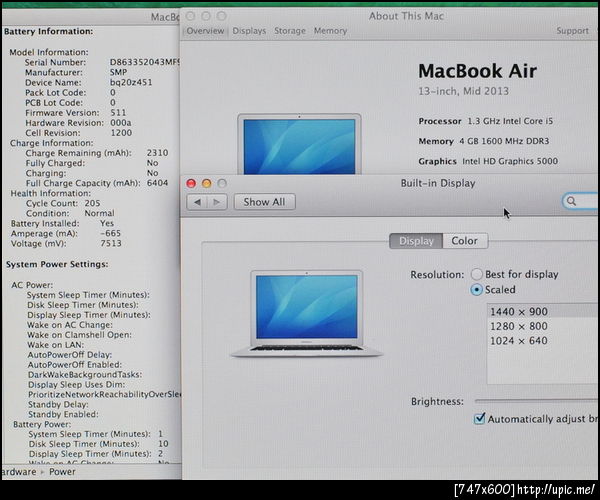Switch to the Display tab

416,241
